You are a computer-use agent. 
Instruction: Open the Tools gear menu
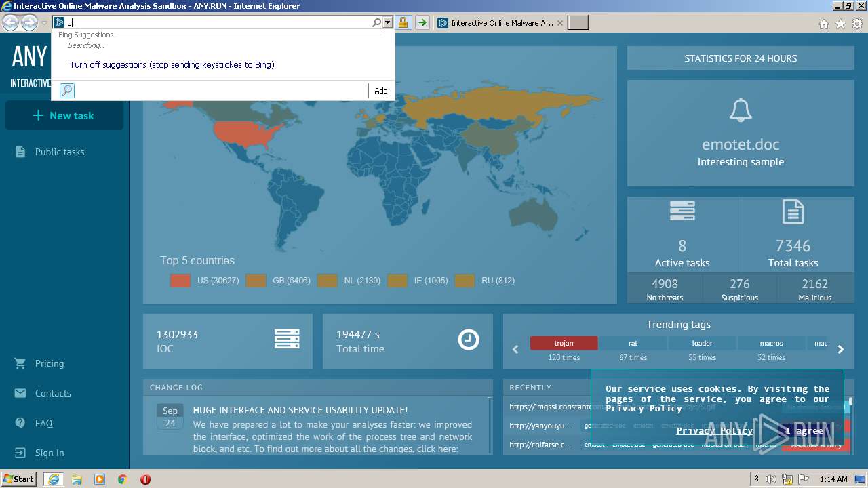click(857, 24)
